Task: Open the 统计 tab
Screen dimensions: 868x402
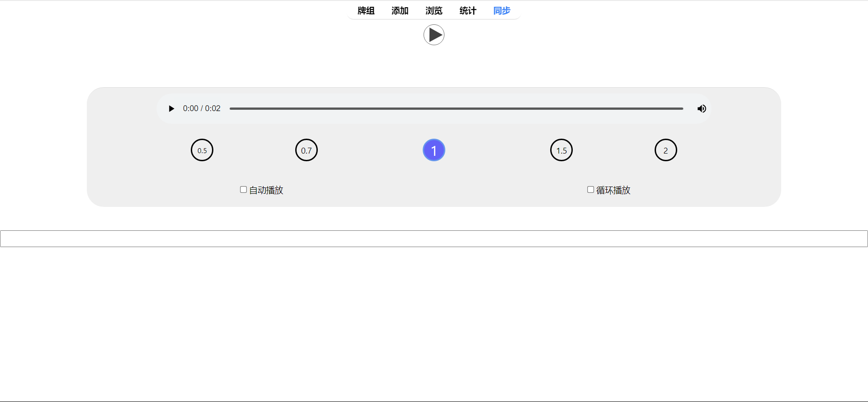Action: 468,11
